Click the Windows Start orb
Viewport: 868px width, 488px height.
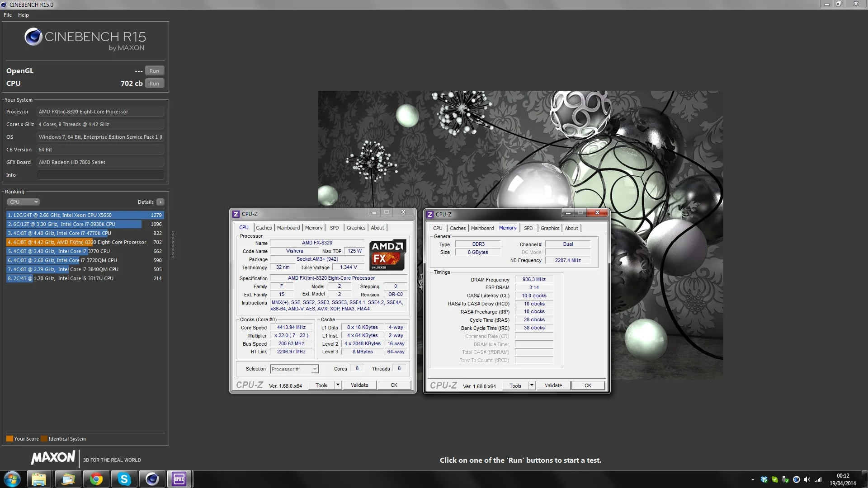12,479
